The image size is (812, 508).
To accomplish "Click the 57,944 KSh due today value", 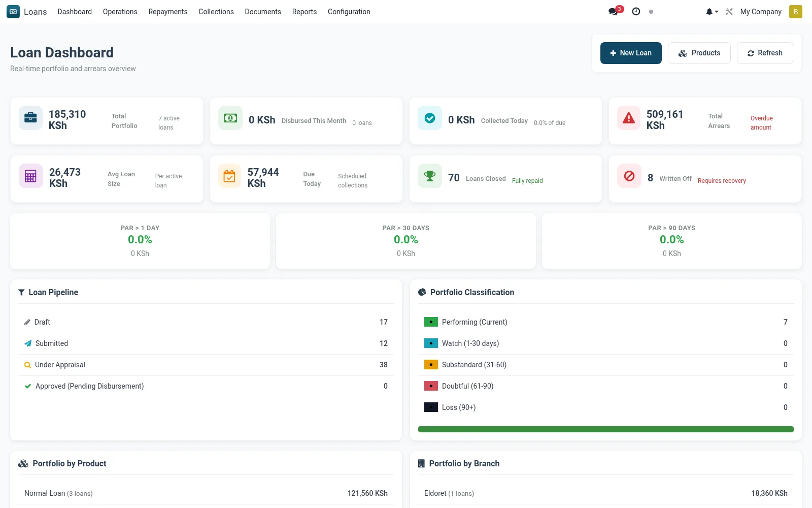I will tap(263, 178).
